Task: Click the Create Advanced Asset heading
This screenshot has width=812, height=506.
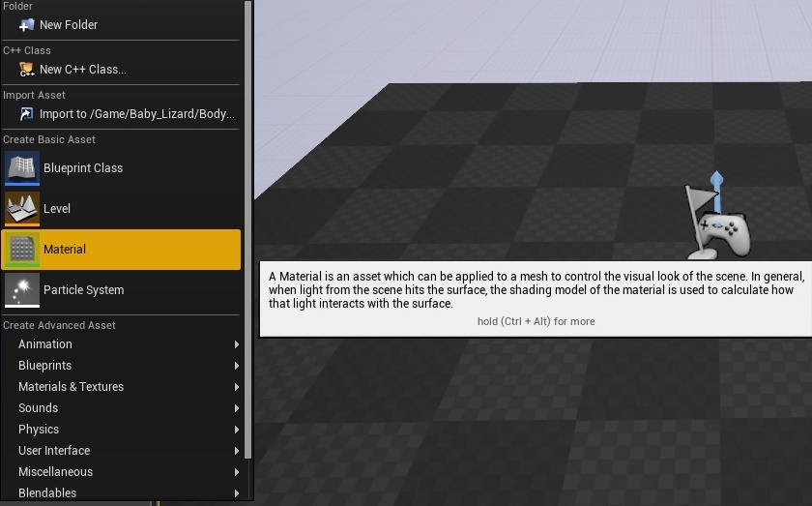Action: point(59,325)
